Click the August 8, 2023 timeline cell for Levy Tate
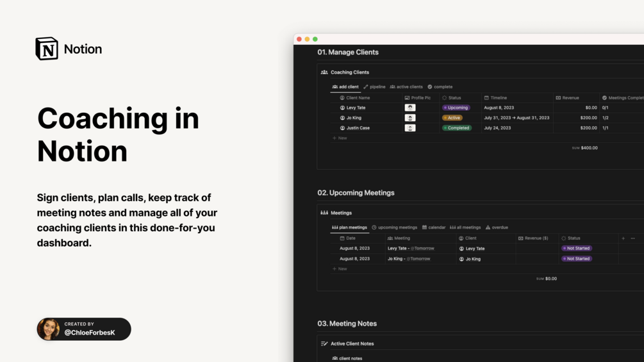 (499, 108)
